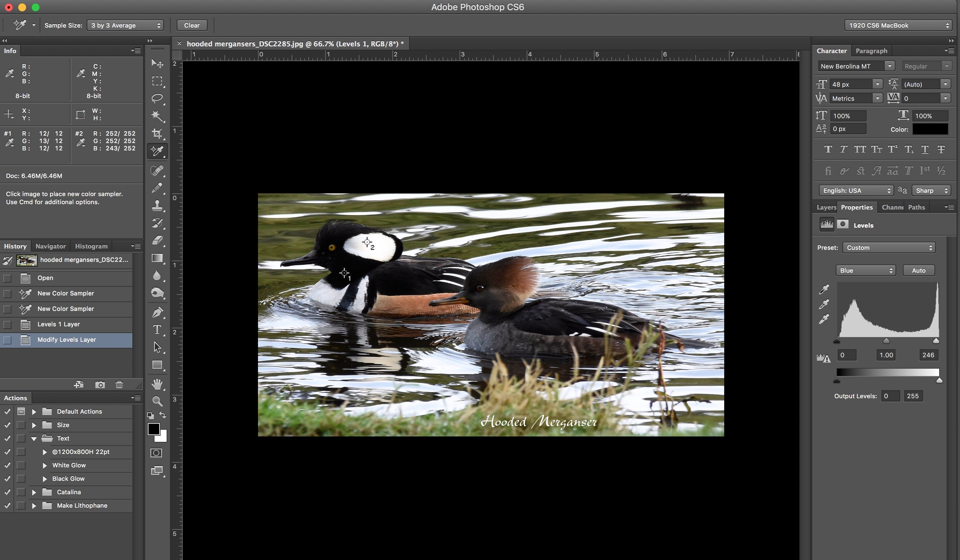Expand the Catalina actions folder
Viewport: 960px width, 560px height.
pyautogui.click(x=34, y=492)
